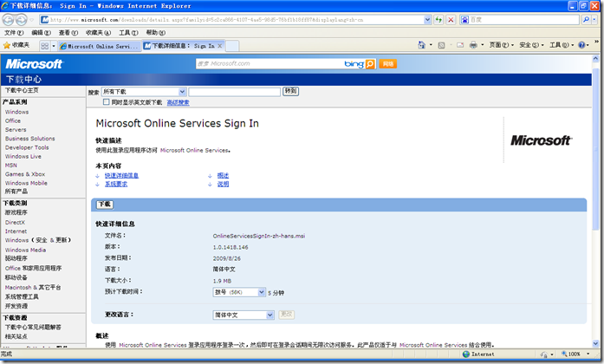Click the Developer Tools sidebar link
The width and height of the screenshot is (604, 364).
tap(27, 147)
